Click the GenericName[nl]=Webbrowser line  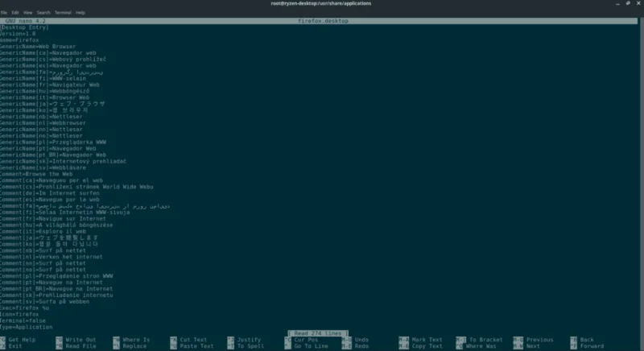(43, 122)
